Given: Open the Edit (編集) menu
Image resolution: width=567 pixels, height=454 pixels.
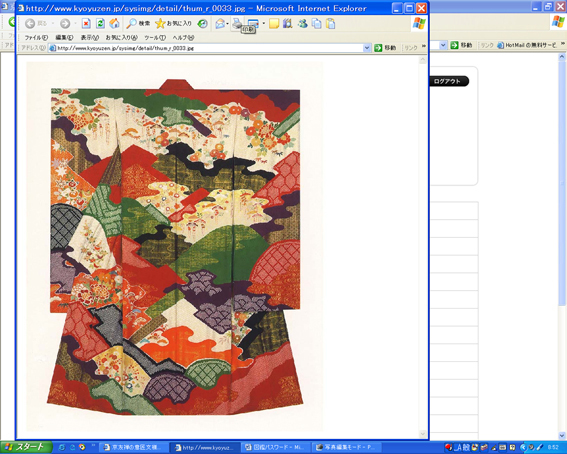Looking at the screenshot, I should point(64,38).
